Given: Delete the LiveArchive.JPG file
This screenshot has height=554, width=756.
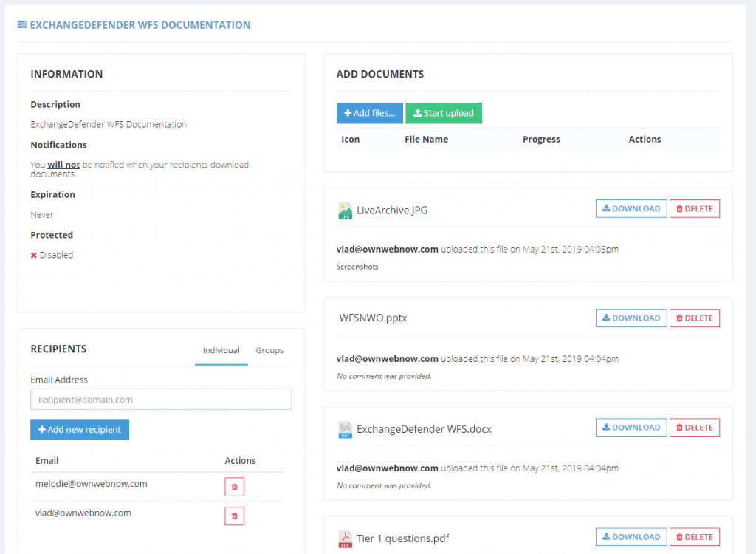Looking at the screenshot, I should point(695,208).
